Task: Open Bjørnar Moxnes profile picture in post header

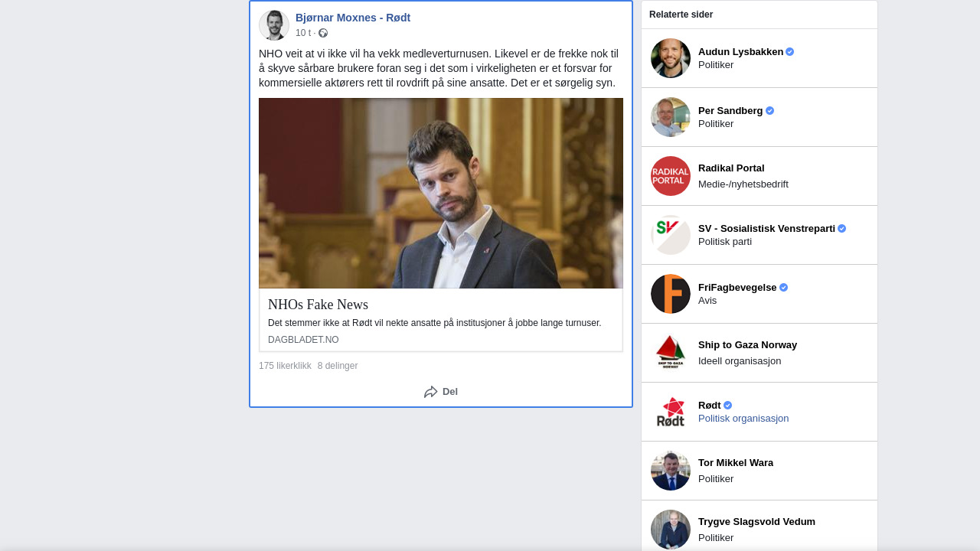Action: (x=274, y=25)
